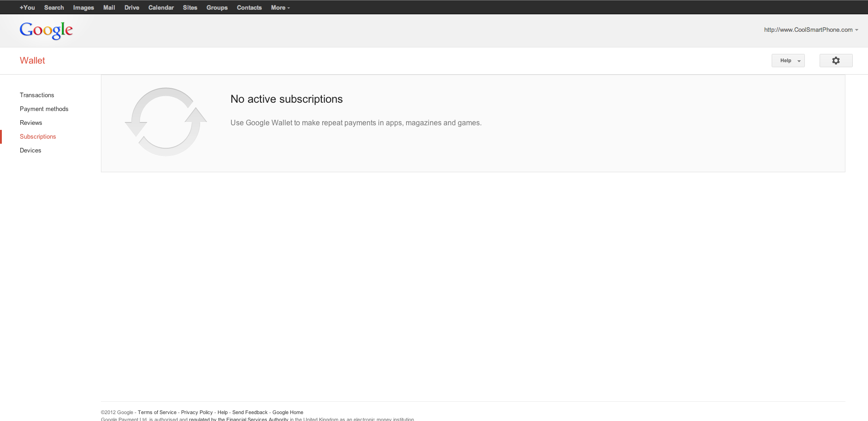This screenshot has width=868, height=421.
Task: Open Images from the top bar
Action: click(x=83, y=7)
